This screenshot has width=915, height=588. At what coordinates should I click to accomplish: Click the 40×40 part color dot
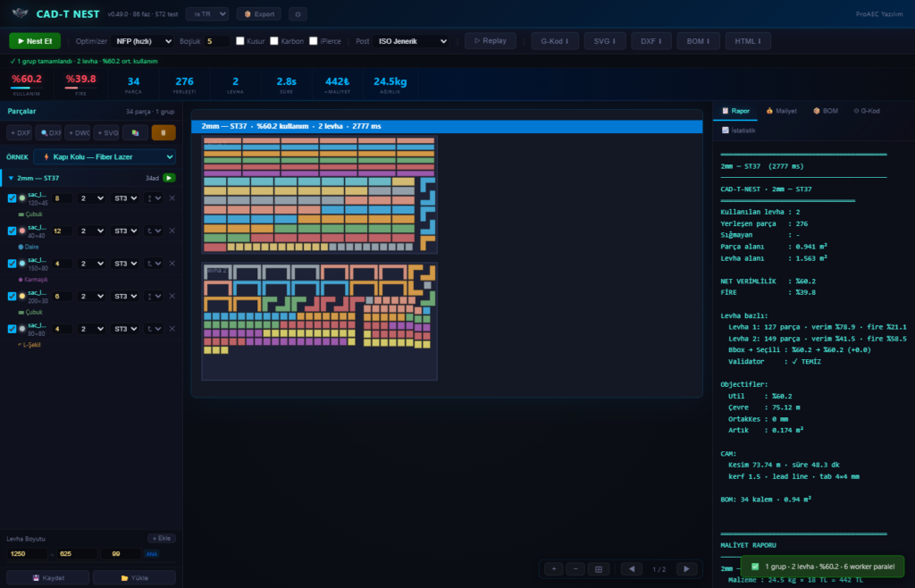(22, 231)
